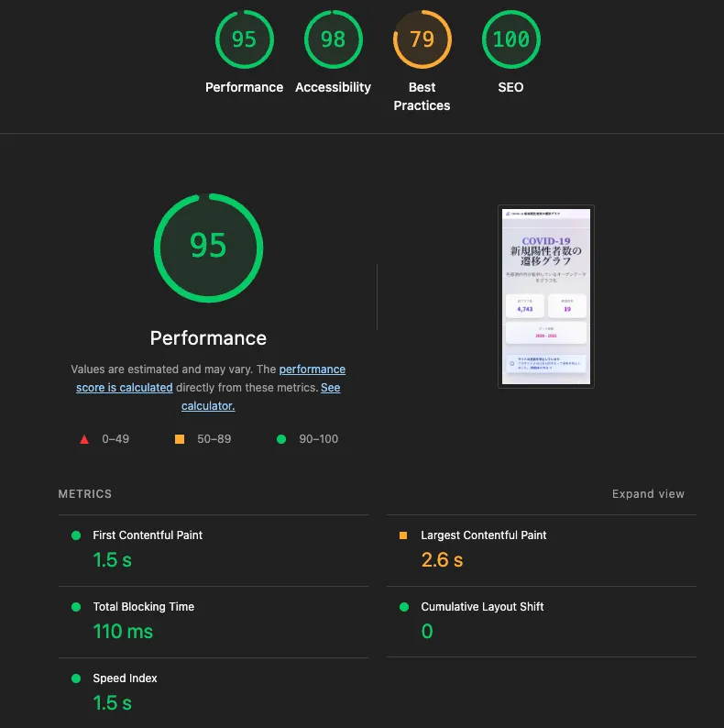724x728 pixels.
Task: Click the Largest Contentful Paint 2.6 s value
Action: pos(442,559)
